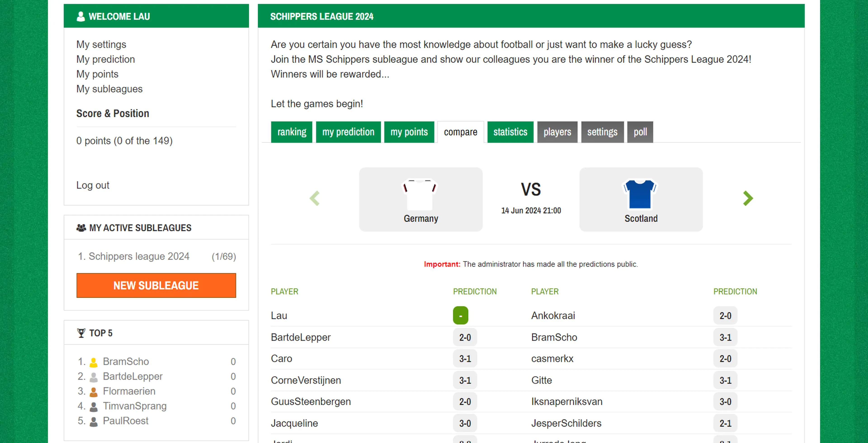This screenshot has height=443, width=868.
Task: Click the left arrow for previous match
Action: point(314,198)
